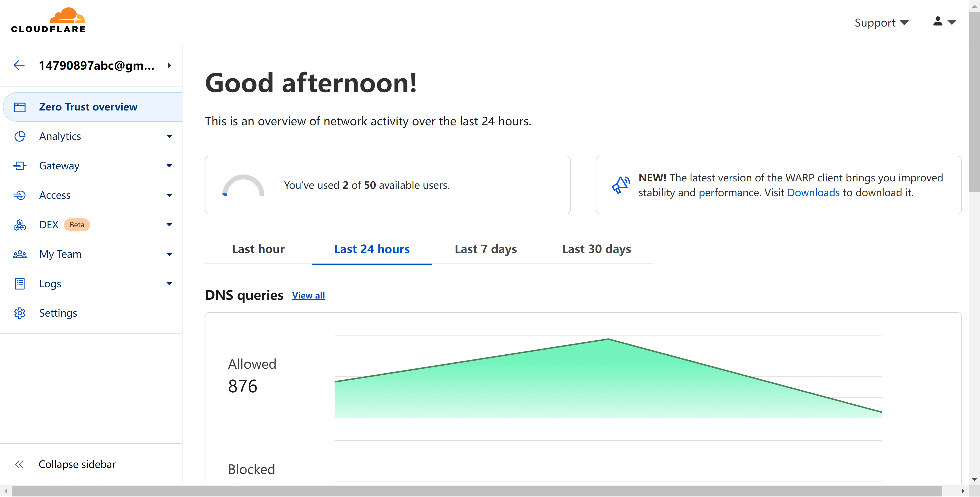
Task: Open the Downloads link
Action: (x=813, y=193)
